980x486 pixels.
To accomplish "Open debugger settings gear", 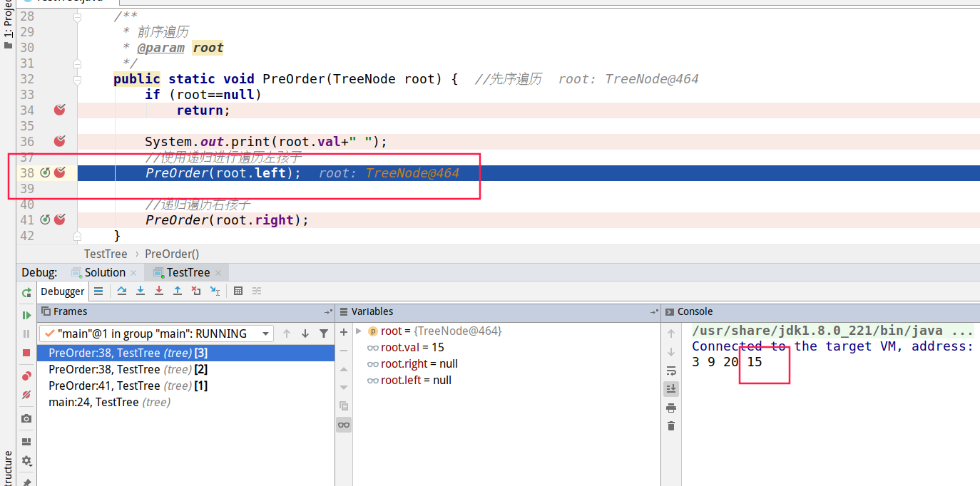I will point(26,460).
